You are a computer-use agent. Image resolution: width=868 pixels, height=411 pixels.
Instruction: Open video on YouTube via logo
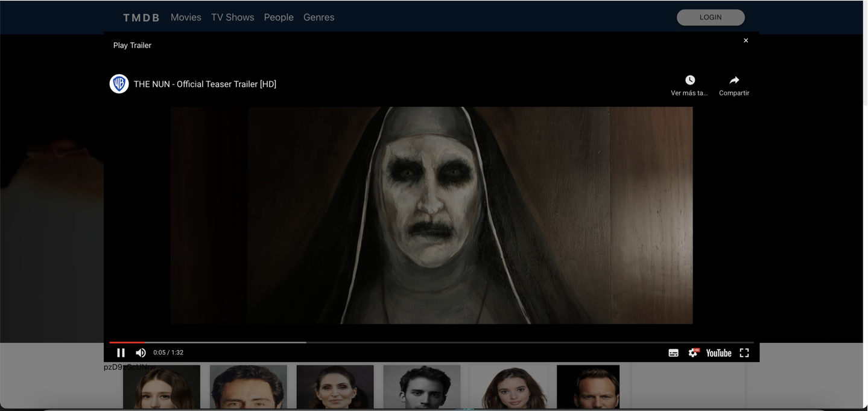point(718,353)
